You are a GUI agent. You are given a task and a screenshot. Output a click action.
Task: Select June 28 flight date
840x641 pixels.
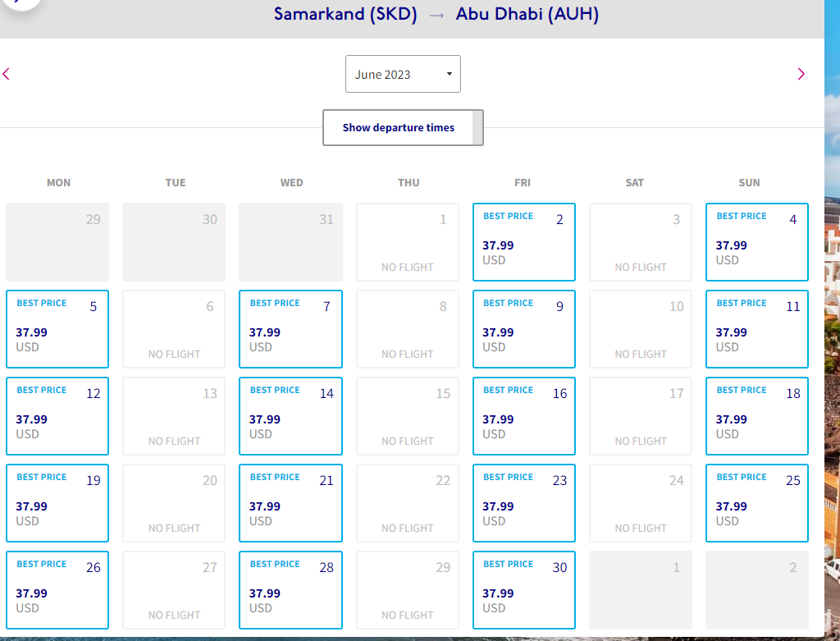coord(290,590)
